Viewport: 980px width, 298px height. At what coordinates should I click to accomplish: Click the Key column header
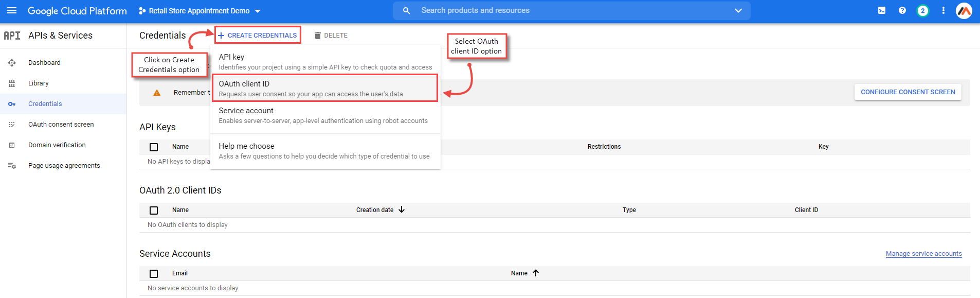[x=824, y=147]
